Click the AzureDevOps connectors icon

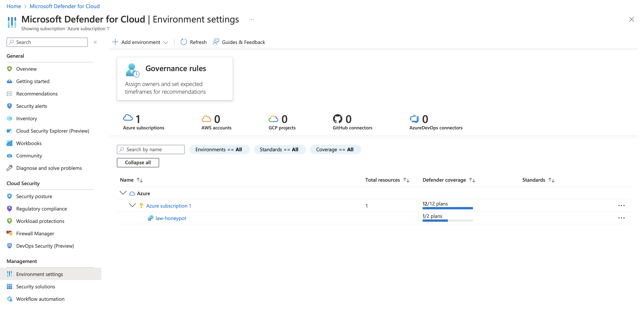[x=414, y=119]
